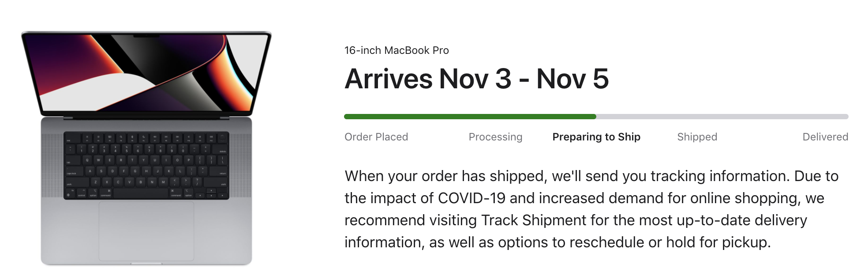Image resolution: width=868 pixels, height=280 pixels.
Task: Click the MacBook Pro display wallpaper
Action: [x=146, y=73]
